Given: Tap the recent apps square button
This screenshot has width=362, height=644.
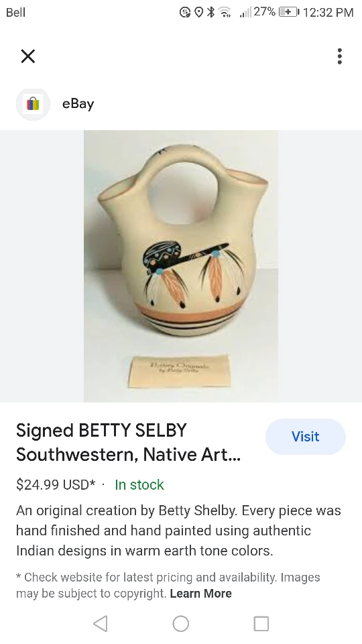Looking at the screenshot, I should (261, 623).
